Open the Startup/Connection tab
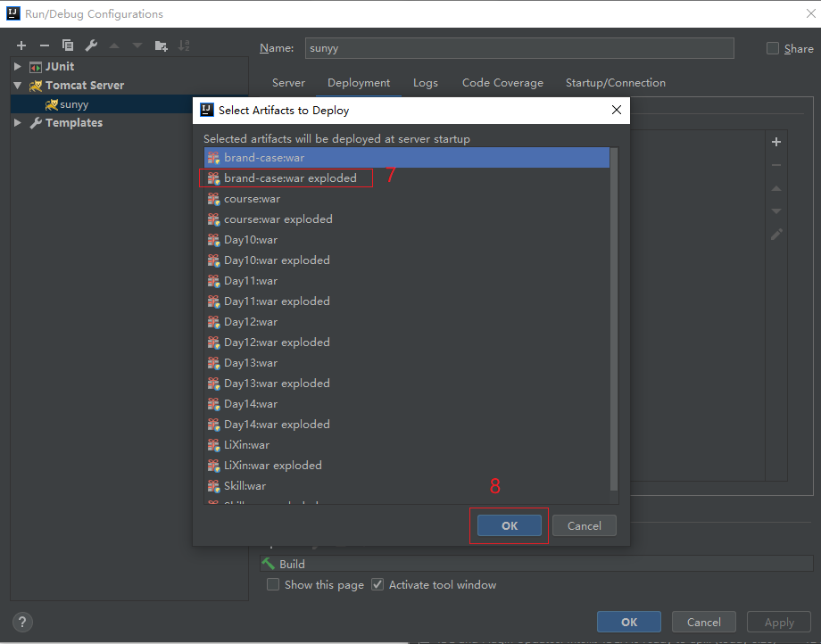This screenshot has width=821, height=644. coord(615,83)
